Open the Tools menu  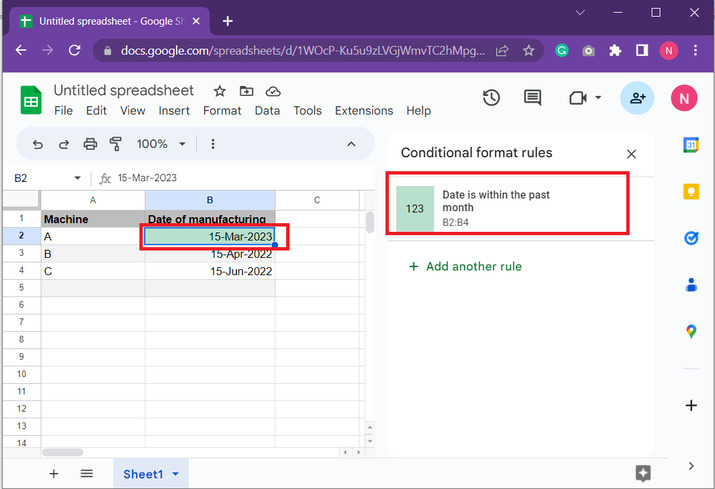click(307, 111)
